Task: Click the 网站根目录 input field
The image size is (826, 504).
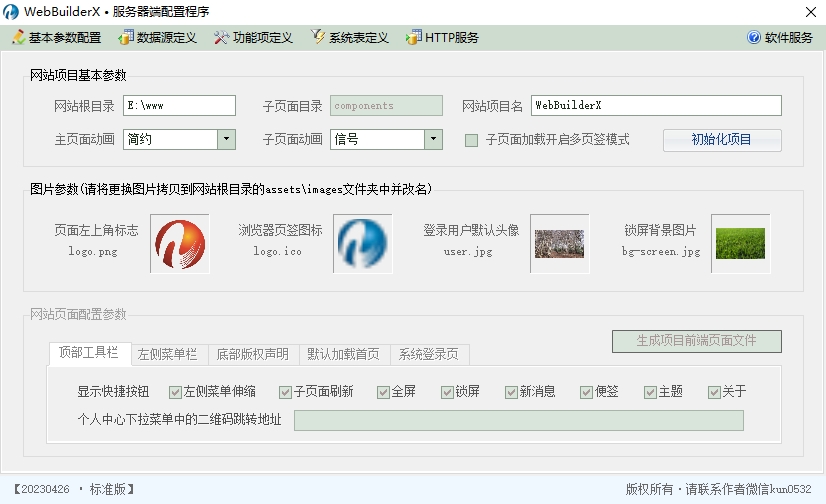Action: [179, 105]
